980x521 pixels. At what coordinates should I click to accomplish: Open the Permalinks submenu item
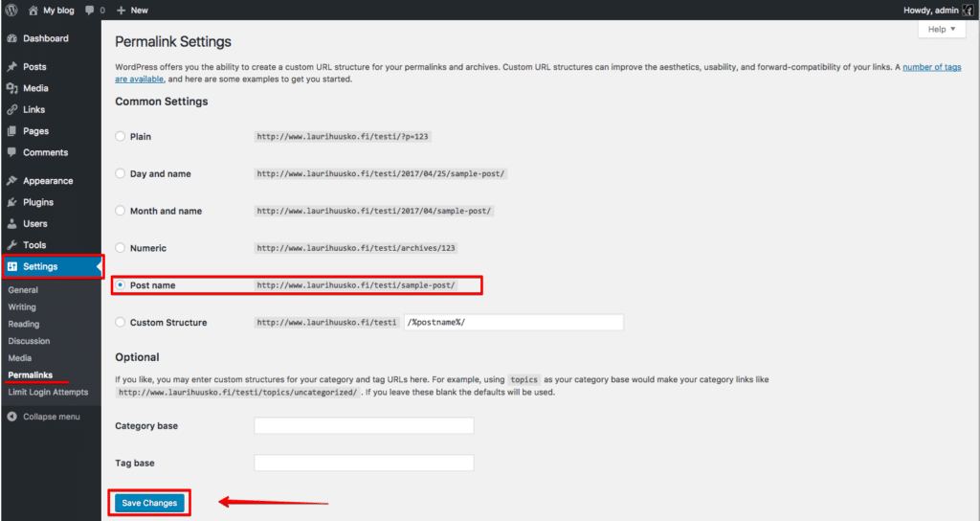30,375
